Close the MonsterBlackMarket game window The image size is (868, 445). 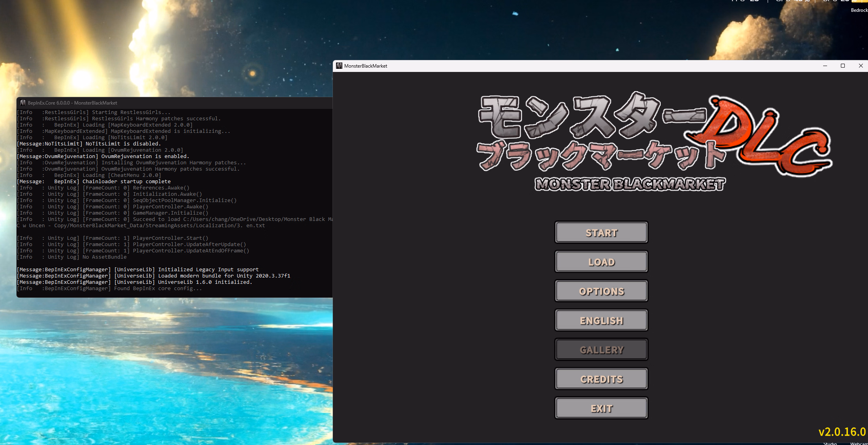(861, 66)
